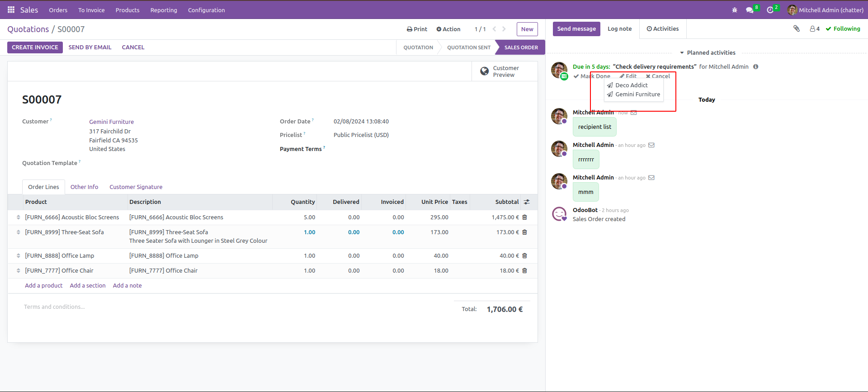The image size is (868, 392).
Task: Toggle the Following subscription status
Action: (x=843, y=29)
